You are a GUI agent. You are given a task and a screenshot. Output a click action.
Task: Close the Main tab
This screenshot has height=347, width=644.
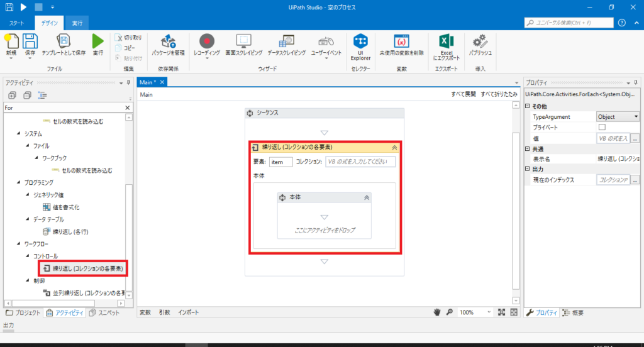tap(162, 82)
